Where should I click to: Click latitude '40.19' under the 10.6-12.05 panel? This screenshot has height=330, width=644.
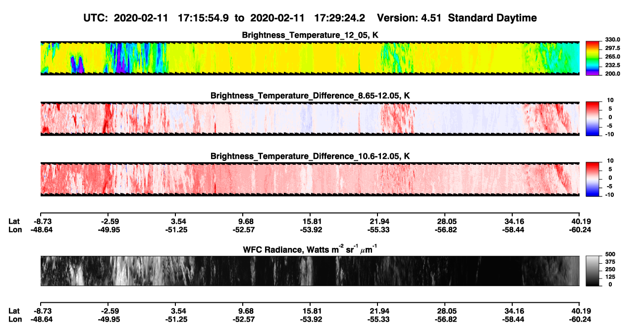tap(580, 221)
